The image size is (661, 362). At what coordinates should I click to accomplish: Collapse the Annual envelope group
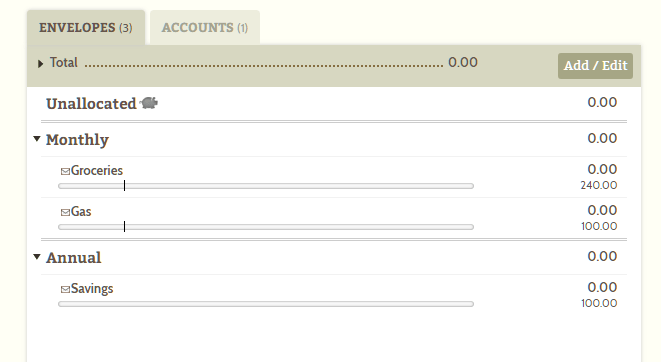point(37,256)
